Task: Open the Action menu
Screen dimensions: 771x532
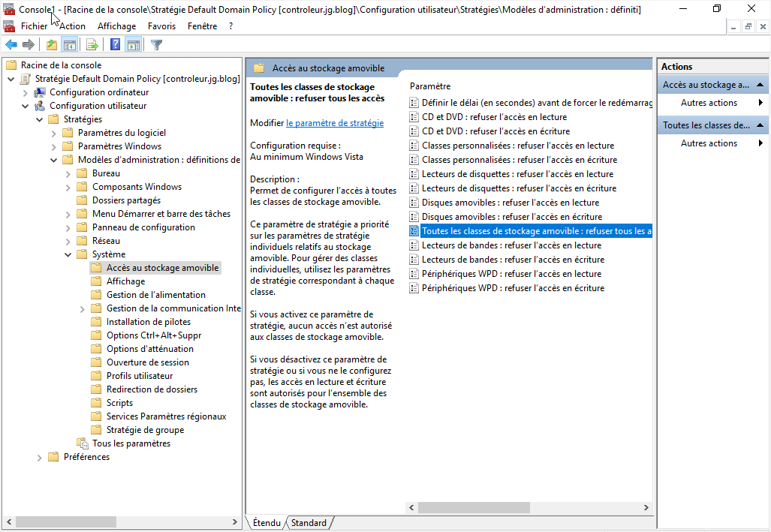Action: pos(72,26)
